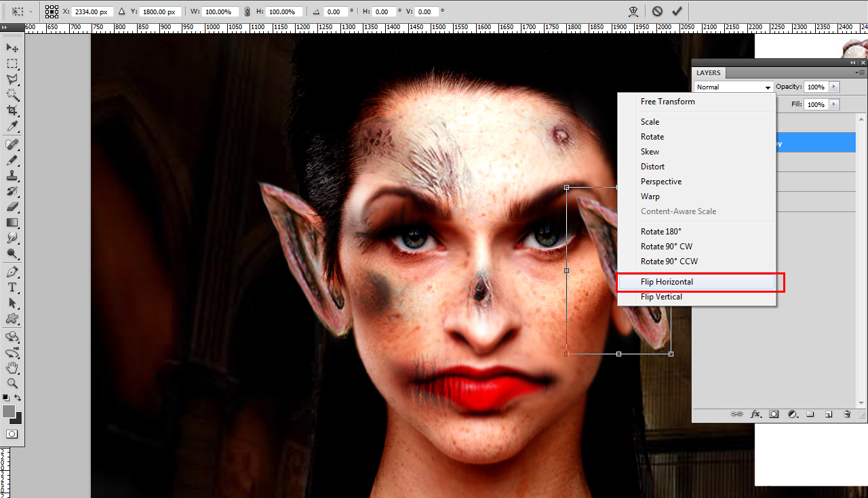Switch between free transform and warp modes
This screenshot has width=868, height=498.
tap(634, 12)
